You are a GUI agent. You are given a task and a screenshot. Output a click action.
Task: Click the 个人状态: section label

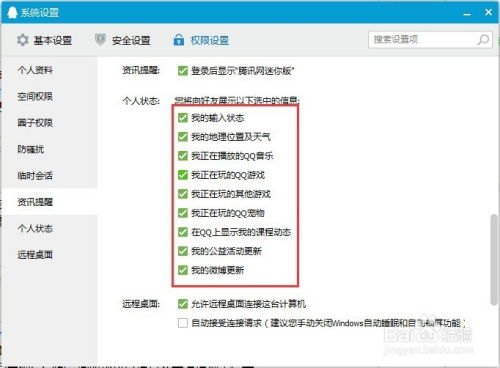click(141, 100)
